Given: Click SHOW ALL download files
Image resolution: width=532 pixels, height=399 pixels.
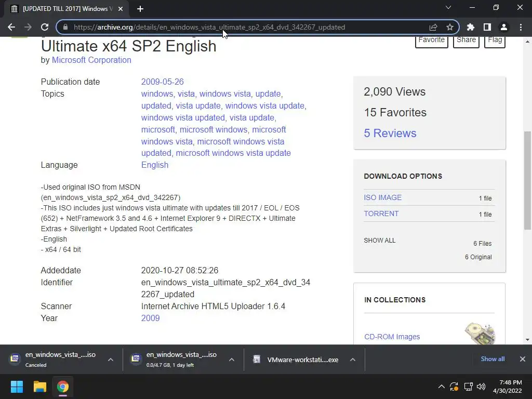Looking at the screenshot, I should tap(380, 241).
